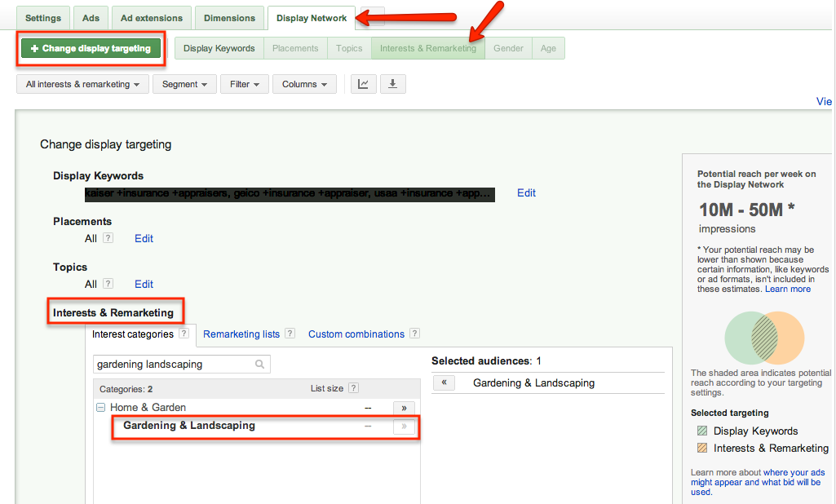Click Change display targeting green button

point(91,48)
